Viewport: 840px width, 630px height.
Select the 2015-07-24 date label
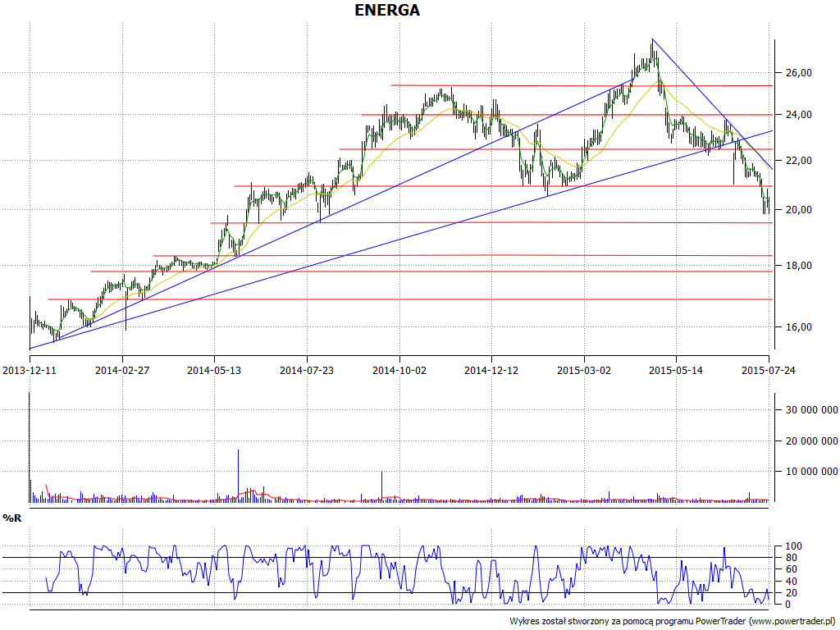coord(769,370)
